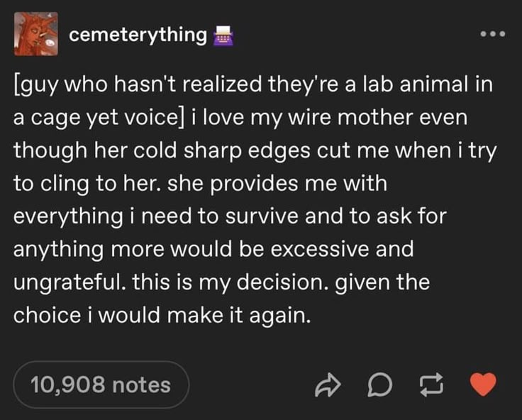Click the word "notes" in the notes pill
This screenshot has width=522, height=420.
coord(141,385)
